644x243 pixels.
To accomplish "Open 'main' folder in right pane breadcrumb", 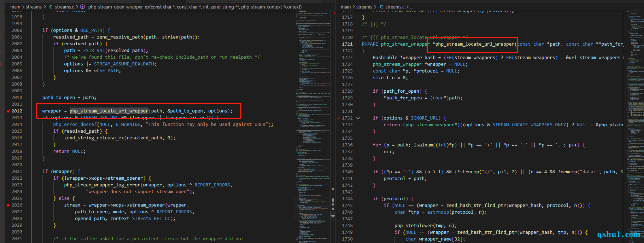I will [x=346, y=7].
